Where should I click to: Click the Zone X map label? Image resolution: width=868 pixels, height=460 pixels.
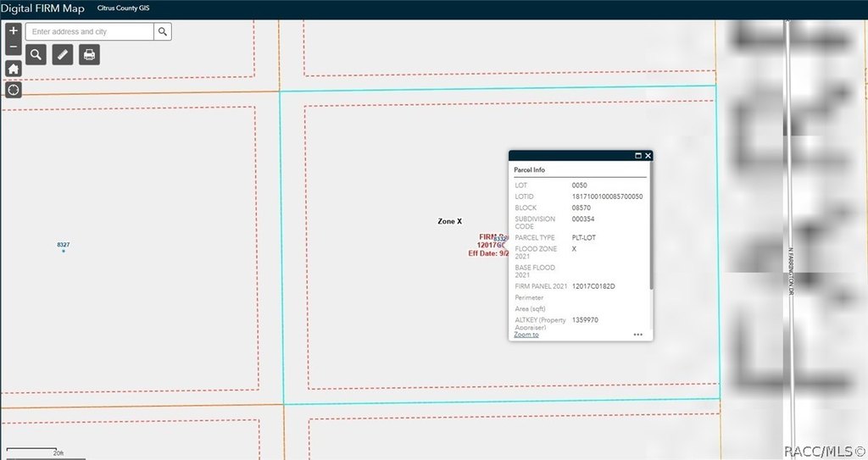[x=449, y=221]
